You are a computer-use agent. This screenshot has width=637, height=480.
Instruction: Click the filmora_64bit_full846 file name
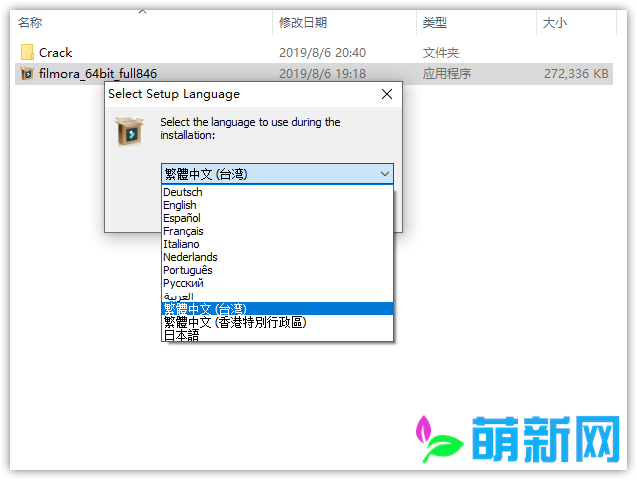pos(98,74)
